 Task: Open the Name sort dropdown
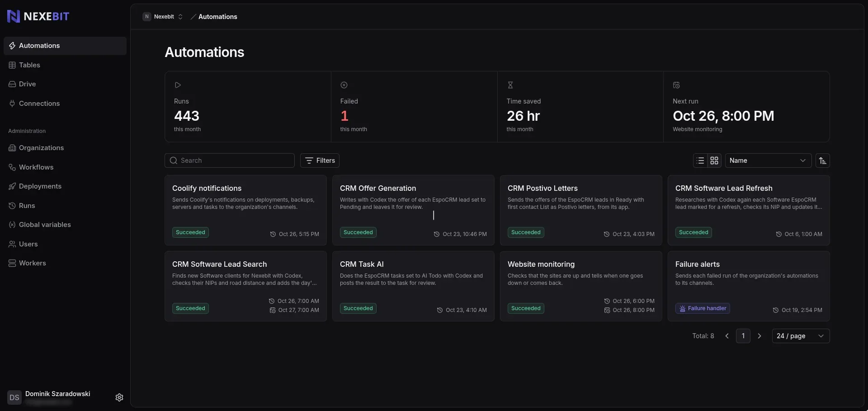768,161
